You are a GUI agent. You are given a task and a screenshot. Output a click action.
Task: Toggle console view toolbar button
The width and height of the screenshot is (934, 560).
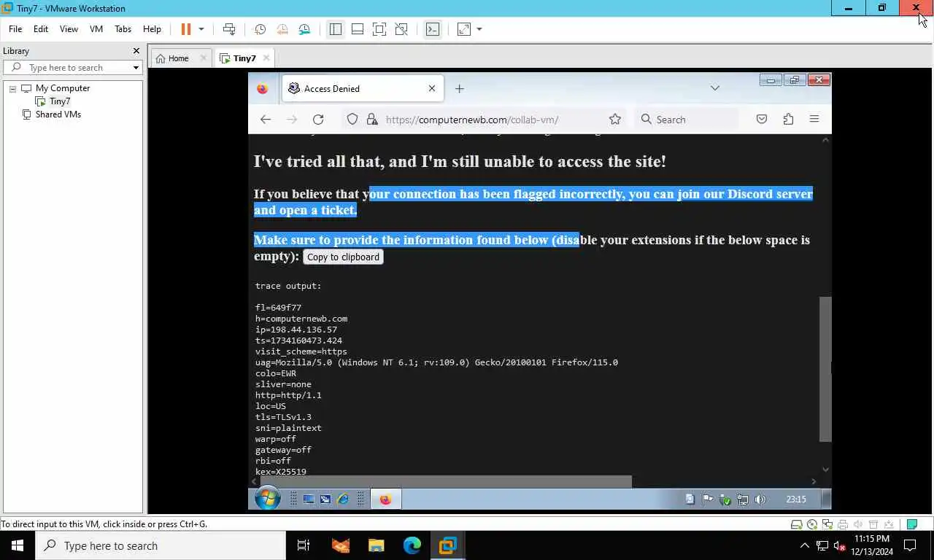433,29
